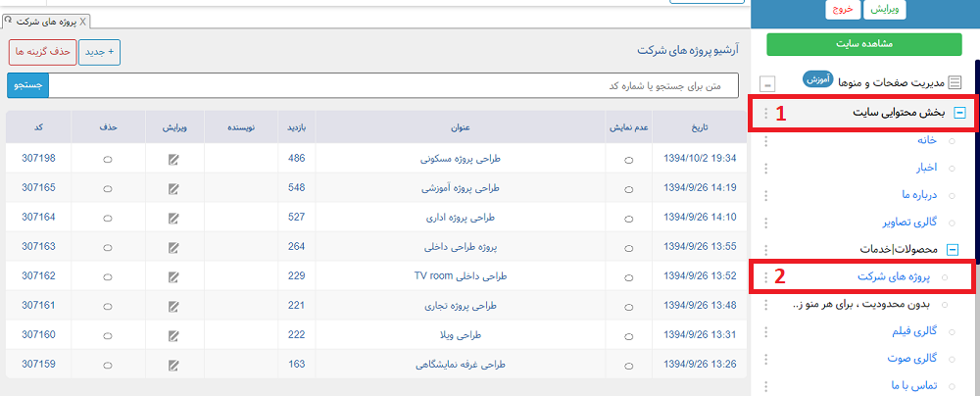Close the پروژه های شرکت tab
The height and width of the screenshot is (396, 980).
[83, 21]
